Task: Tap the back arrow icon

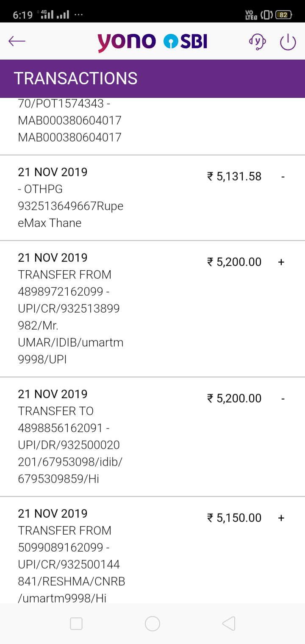Action: point(17,41)
